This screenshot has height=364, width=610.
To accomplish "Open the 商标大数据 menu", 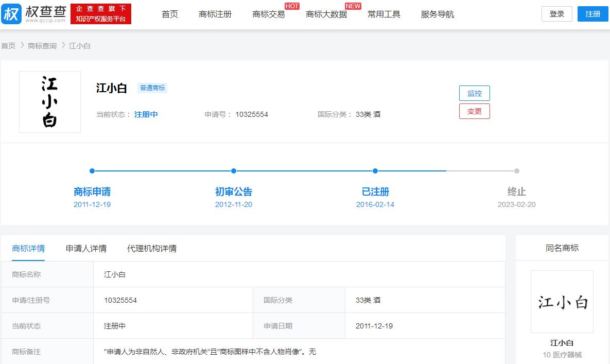I will 326,14.
